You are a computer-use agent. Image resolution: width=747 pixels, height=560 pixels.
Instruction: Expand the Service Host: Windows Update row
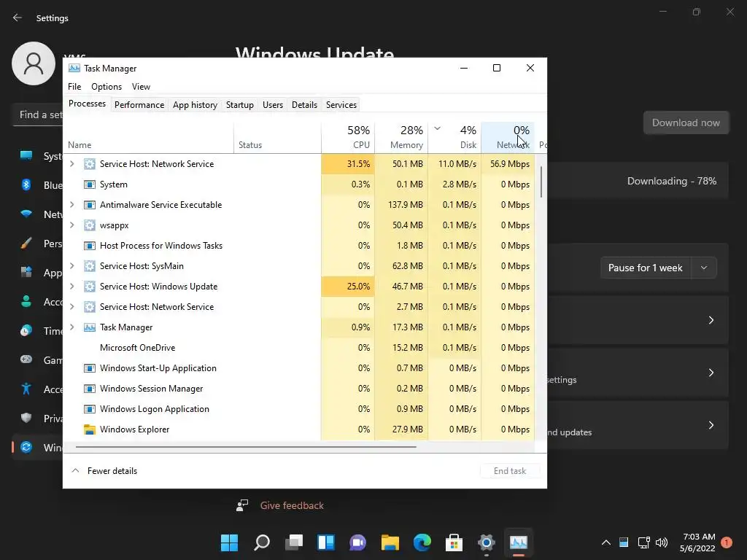[x=72, y=287]
